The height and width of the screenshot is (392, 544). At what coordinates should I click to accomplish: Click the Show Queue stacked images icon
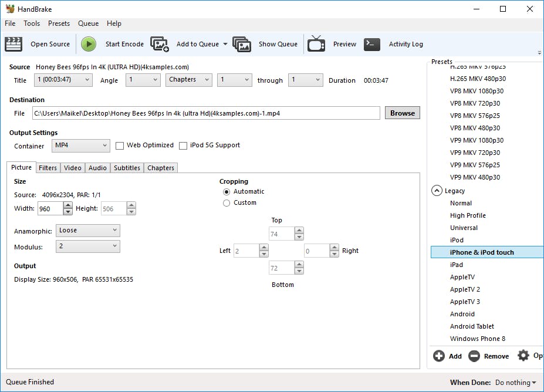242,44
